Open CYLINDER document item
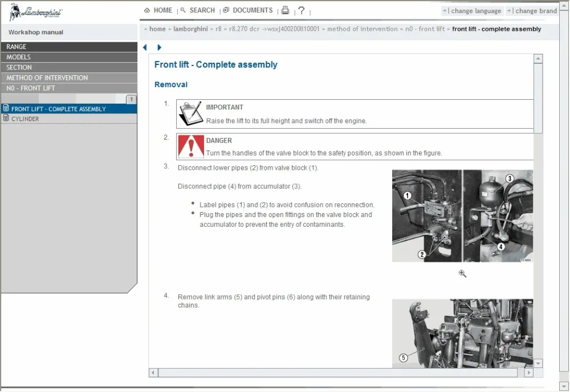The height and width of the screenshot is (392, 570). point(69,119)
